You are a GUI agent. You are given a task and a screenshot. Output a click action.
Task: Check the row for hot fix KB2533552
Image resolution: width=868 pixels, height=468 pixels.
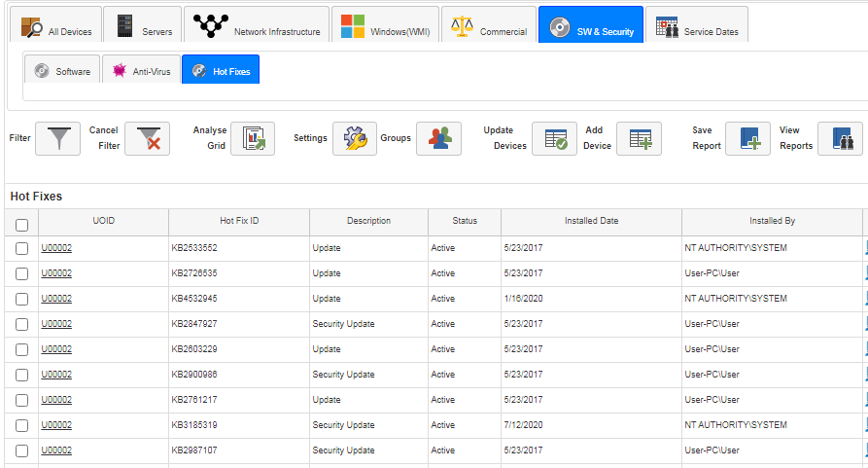pos(21,249)
